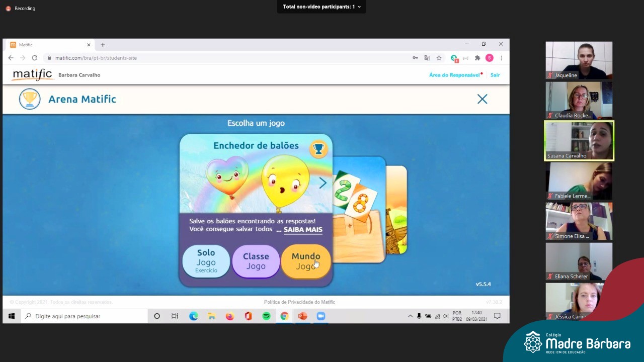Open the Zoom app in the taskbar
The image size is (644, 362).
click(x=320, y=316)
